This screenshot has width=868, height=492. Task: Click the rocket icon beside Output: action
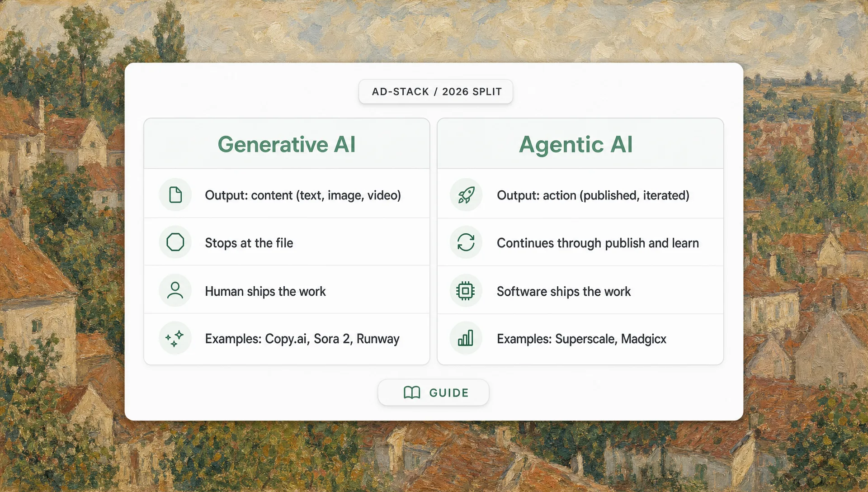466,195
